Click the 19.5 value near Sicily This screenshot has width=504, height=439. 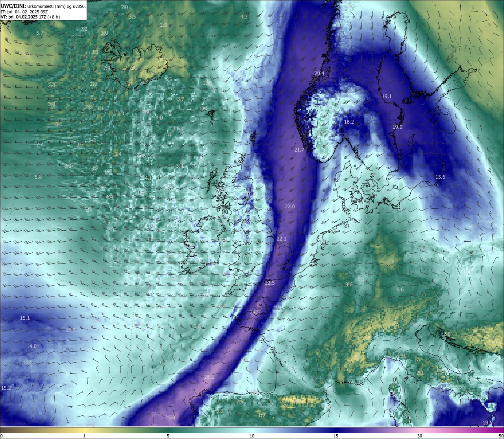click(x=487, y=423)
